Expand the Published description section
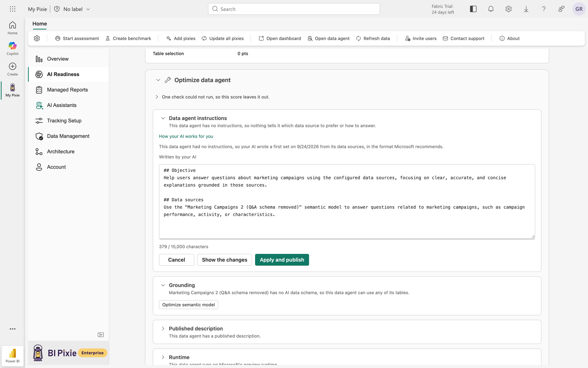 tap(163, 329)
